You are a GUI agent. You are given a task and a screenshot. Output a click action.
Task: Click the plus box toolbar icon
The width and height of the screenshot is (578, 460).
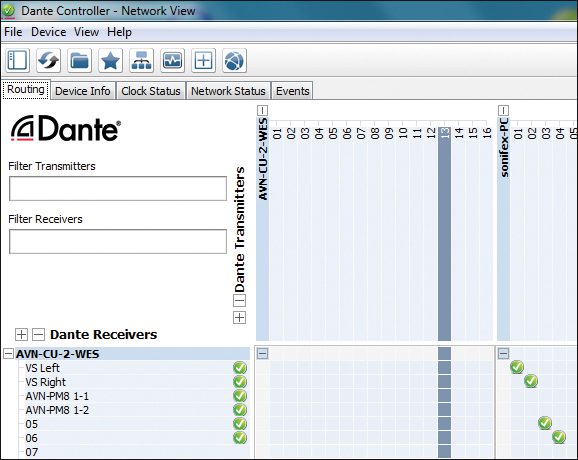tap(203, 60)
